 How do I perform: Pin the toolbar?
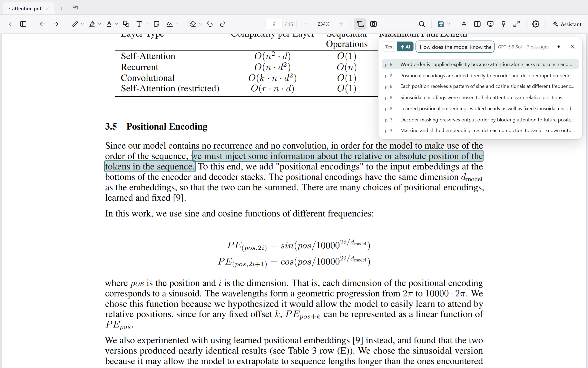[x=503, y=24]
